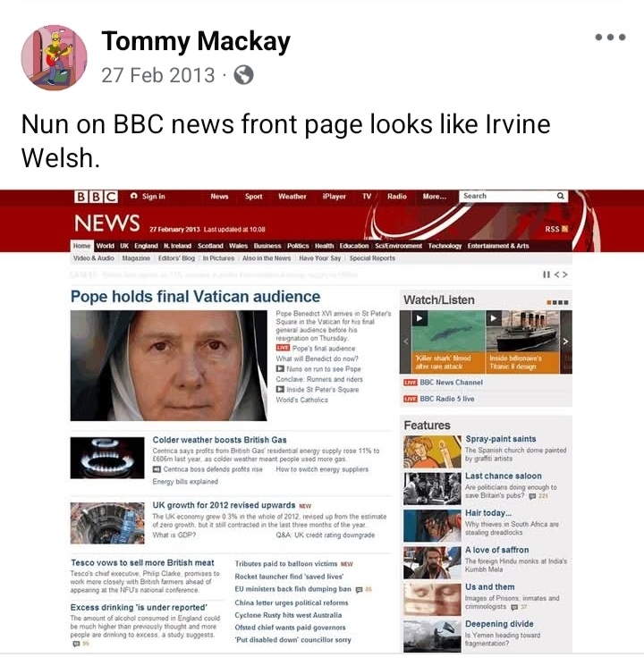Click Tommy Mackay's profile picture
This screenshot has height=666, width=644.
[x=54, y=57]
